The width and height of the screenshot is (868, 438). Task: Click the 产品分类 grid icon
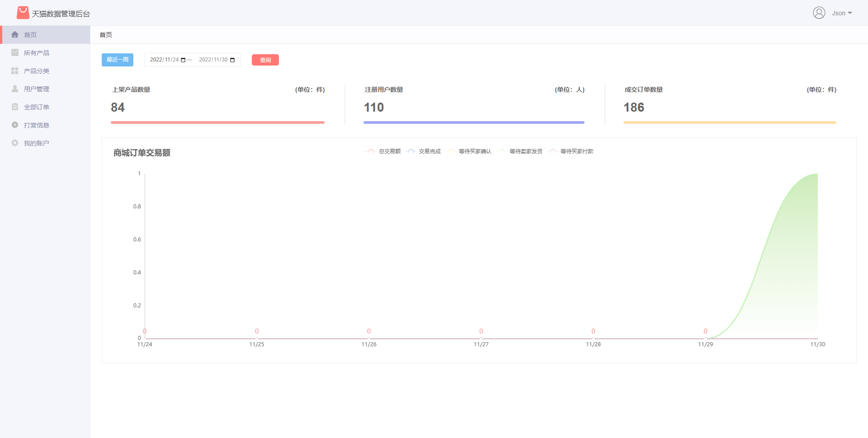coord(15,71)
